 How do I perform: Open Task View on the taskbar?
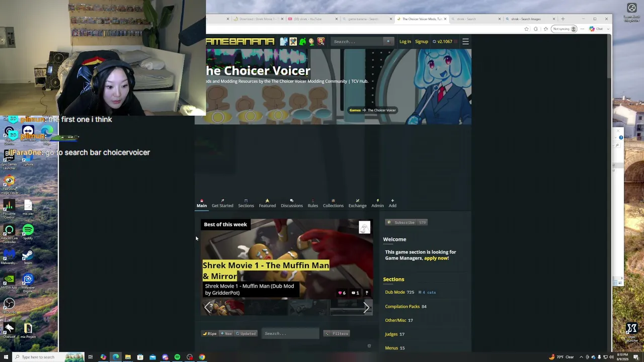point(91,357)
